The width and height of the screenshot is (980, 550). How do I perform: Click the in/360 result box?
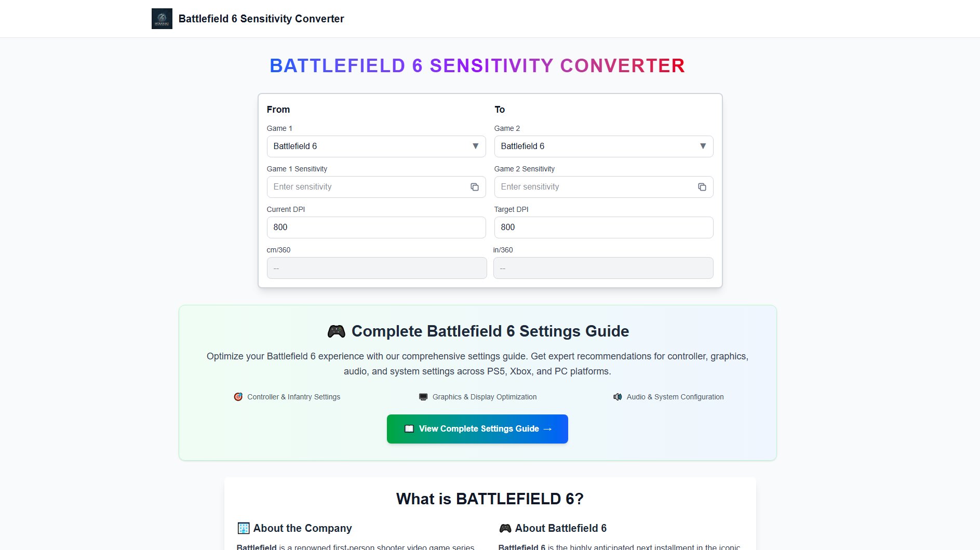tap(603, 268)
